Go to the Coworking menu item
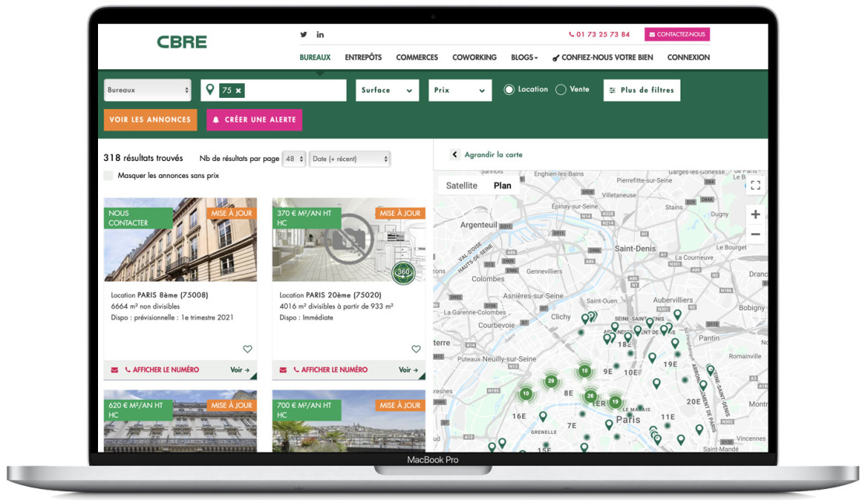 click(x=474, y=57)
